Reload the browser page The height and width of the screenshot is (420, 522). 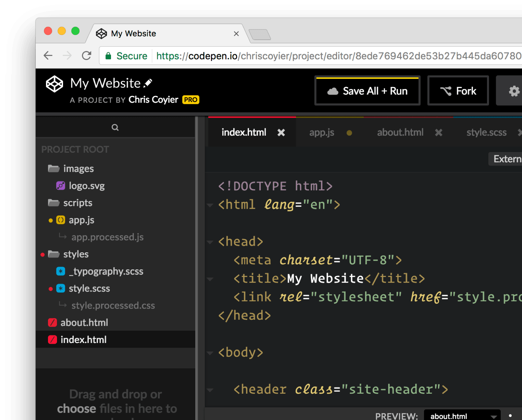coord(87,55)
